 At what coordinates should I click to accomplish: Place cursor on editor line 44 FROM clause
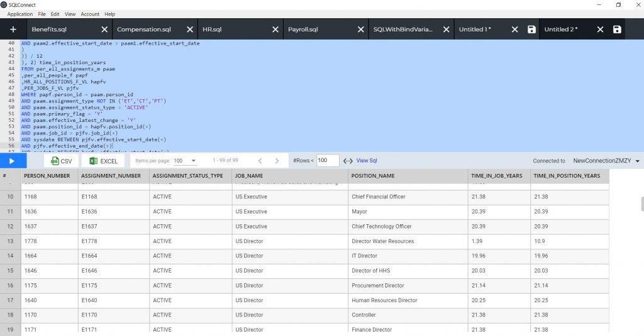[68, 69]
